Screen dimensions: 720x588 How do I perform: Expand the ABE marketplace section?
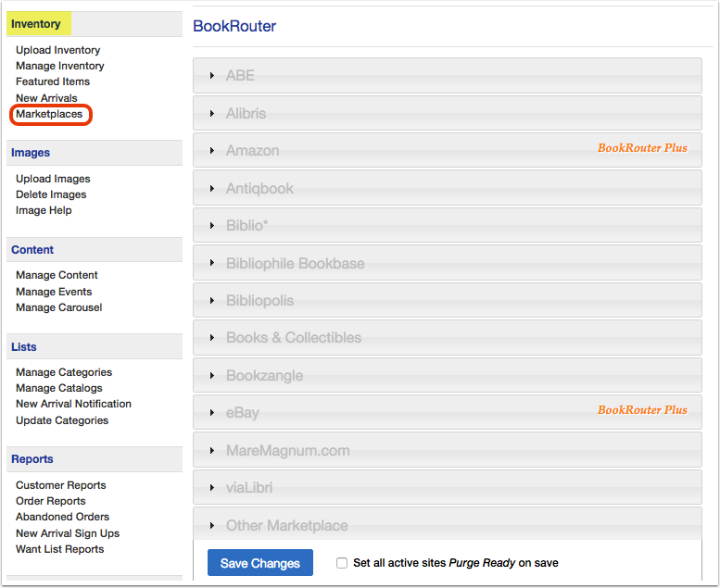point(448,75)
